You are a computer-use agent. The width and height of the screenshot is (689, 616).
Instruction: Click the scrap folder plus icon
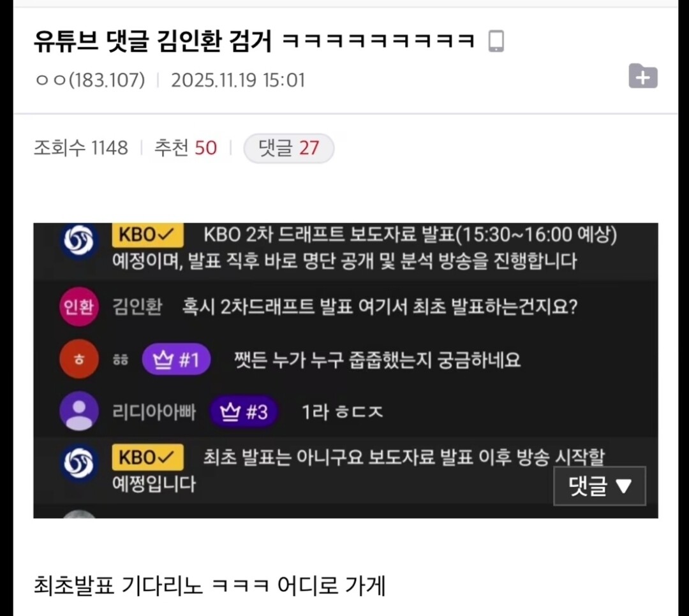(643, 76)
